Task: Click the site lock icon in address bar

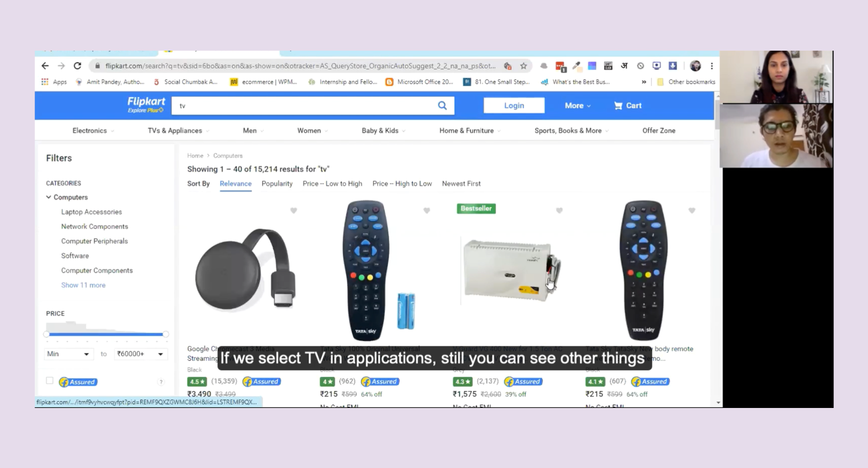Action: tap(97, 65)
